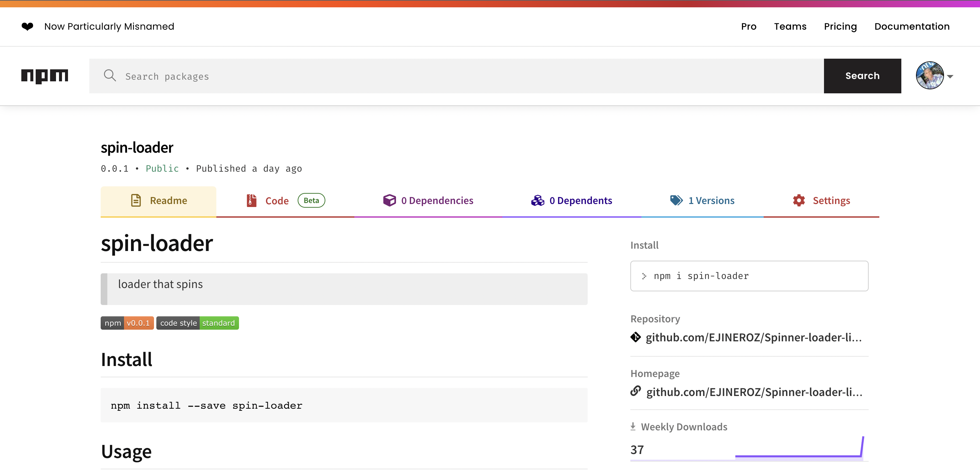Click the 'Weekly Downloads' label
980x474 pixels.
pyautogui.click(x=684, y=427)
